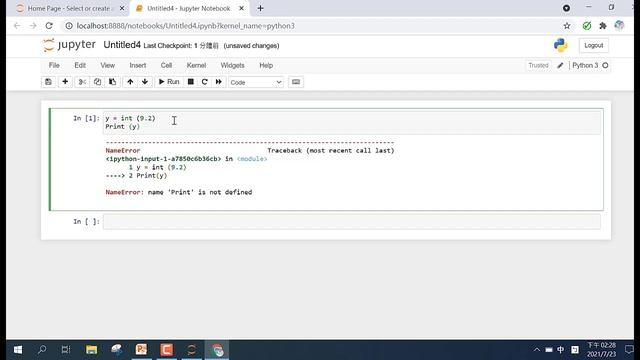Viewport: 640px width, 360px height.
Task: Cut selected cells with scissors icon
Action: click(82, 82)
